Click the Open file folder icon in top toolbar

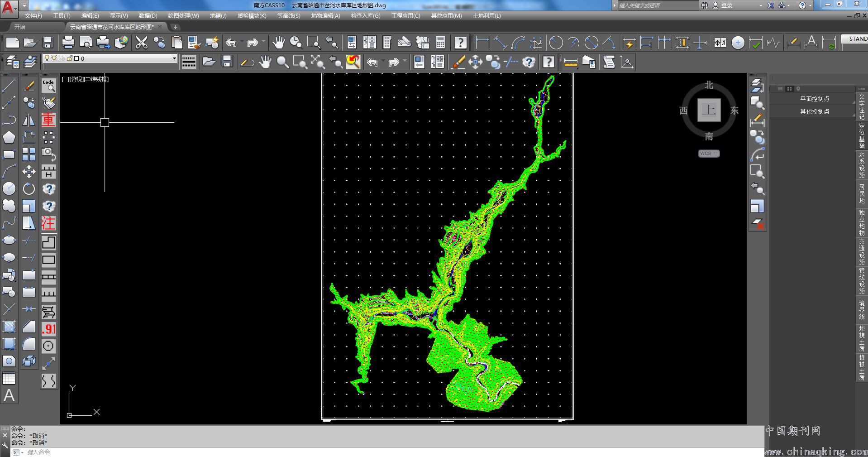point(30,43)
